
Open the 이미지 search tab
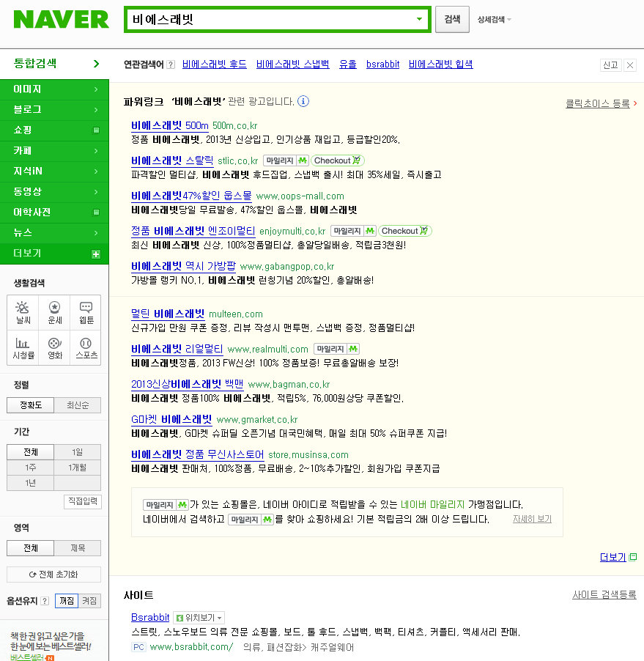coord(54,89)
